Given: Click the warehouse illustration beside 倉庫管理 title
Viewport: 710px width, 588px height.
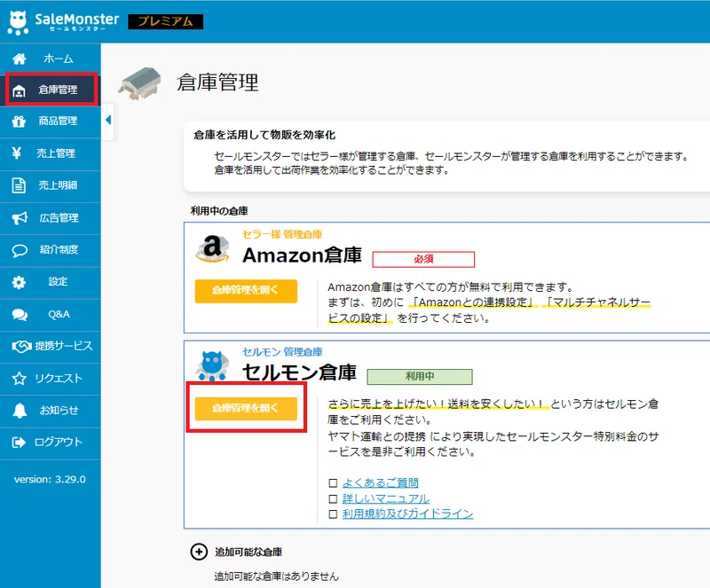Looking at the screenshot, I should 140,83.
